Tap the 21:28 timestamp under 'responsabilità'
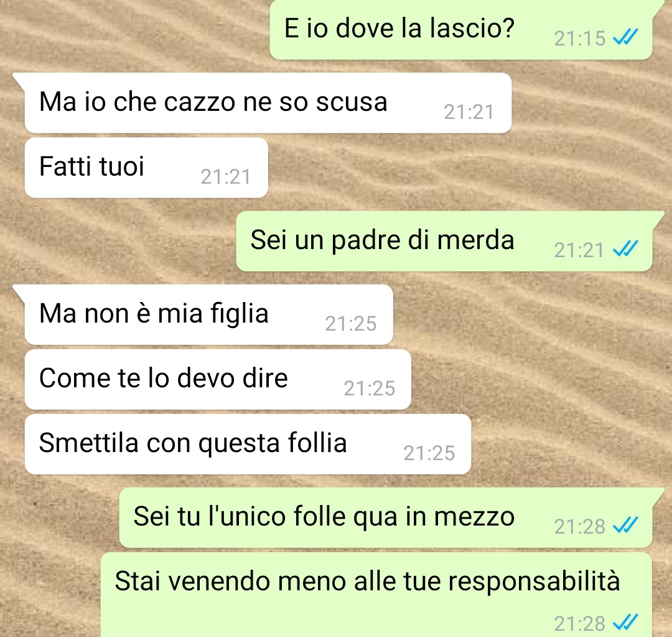Image resolution: width=672 pixels, height=637 pixels. [579, 624]
